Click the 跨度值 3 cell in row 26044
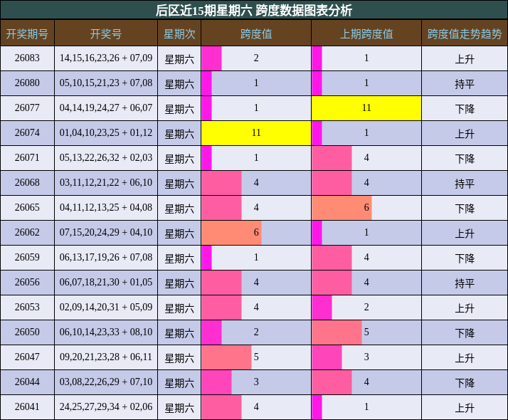This screenshot has width=508, height=420. [256, 382]
